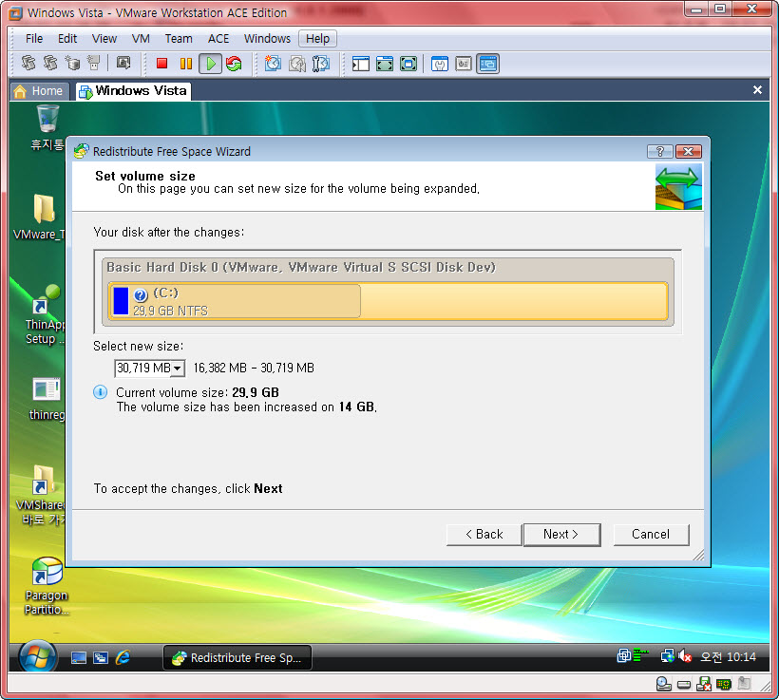Open the VM menu
This screenshot has width=779, height=700.
141,39
